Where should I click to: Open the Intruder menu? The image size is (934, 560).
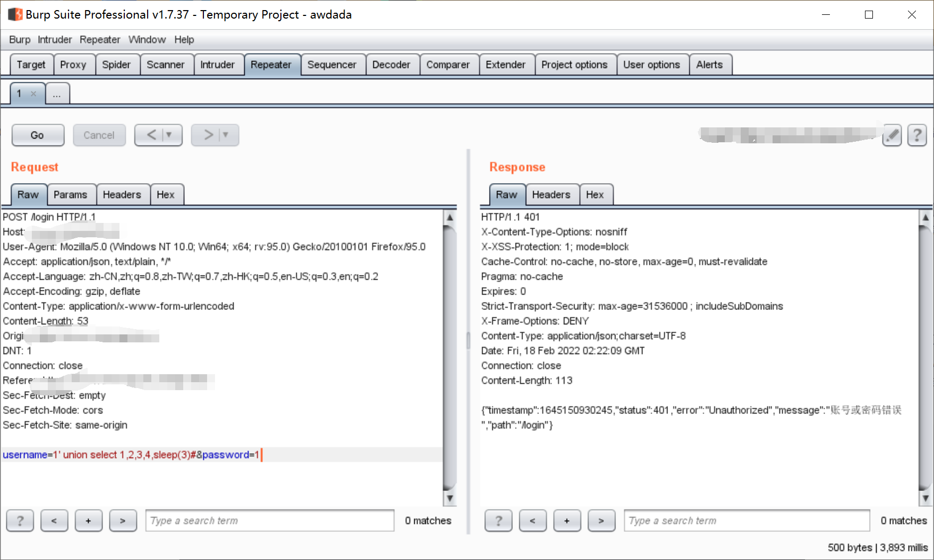point(55,39)
